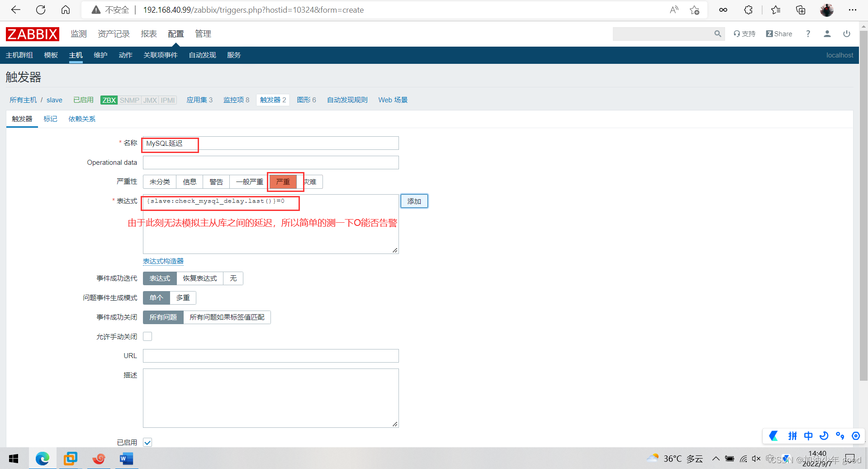Image resolution: width=868 pixels, height=469 pixels.
Task: Open browser extensions puzzle icon
Action: [748, 10]
